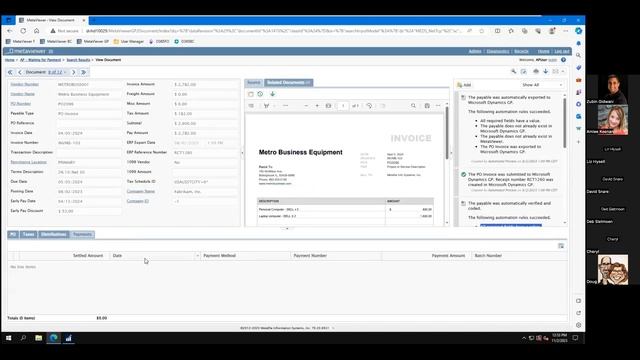640x360 pixels.
Task: Click the PDF viewer rotate icon
Action: (x=369, y=106)
